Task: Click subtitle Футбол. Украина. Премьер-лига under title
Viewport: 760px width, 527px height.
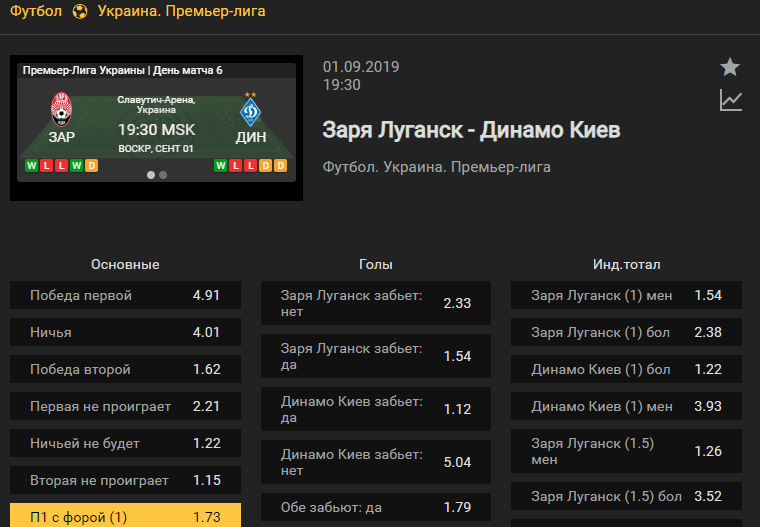Action: click(436, 167)
